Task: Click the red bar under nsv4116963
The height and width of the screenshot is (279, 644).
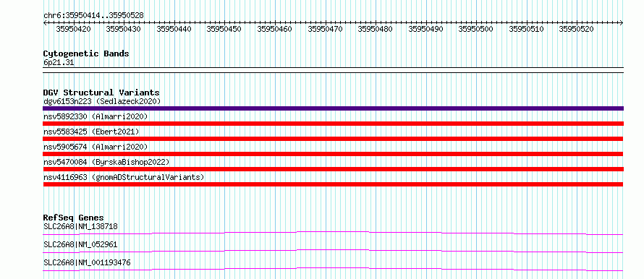Action: pyautogui.click(x=333, y=184)
